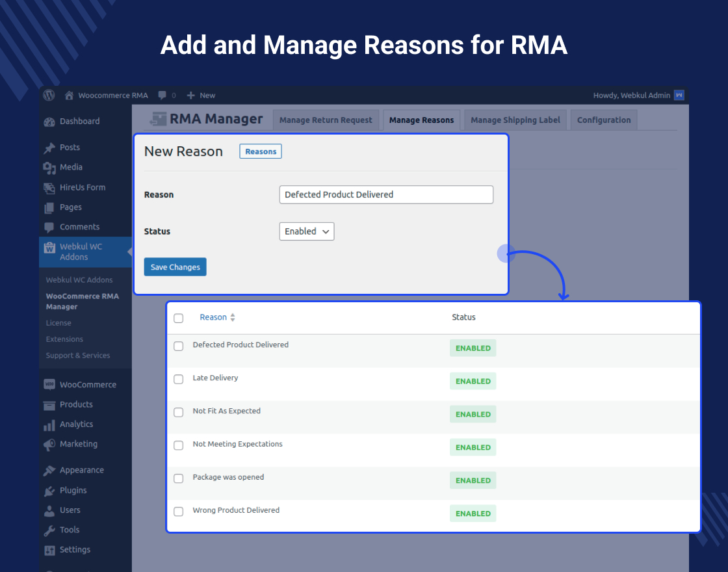Click the 'Not Meeting Expectations' text
The image size is (728, 572).
pos(237,444)
